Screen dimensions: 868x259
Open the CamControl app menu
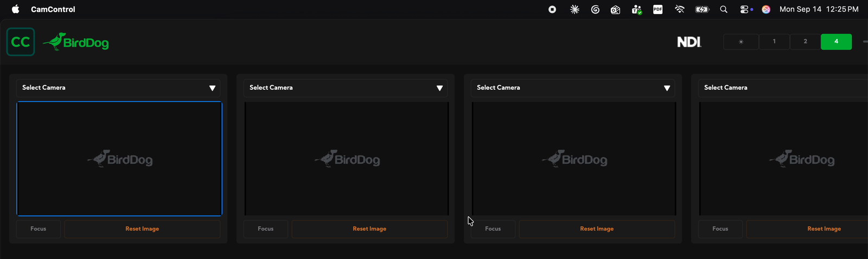pos(53,9)
